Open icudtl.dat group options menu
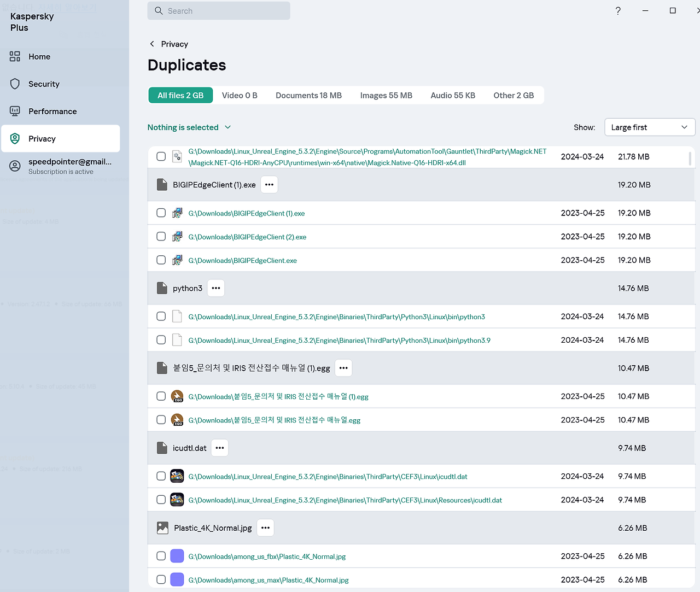Screen dimensions: 700x592 pyautogui.click(x=220, y=448)
